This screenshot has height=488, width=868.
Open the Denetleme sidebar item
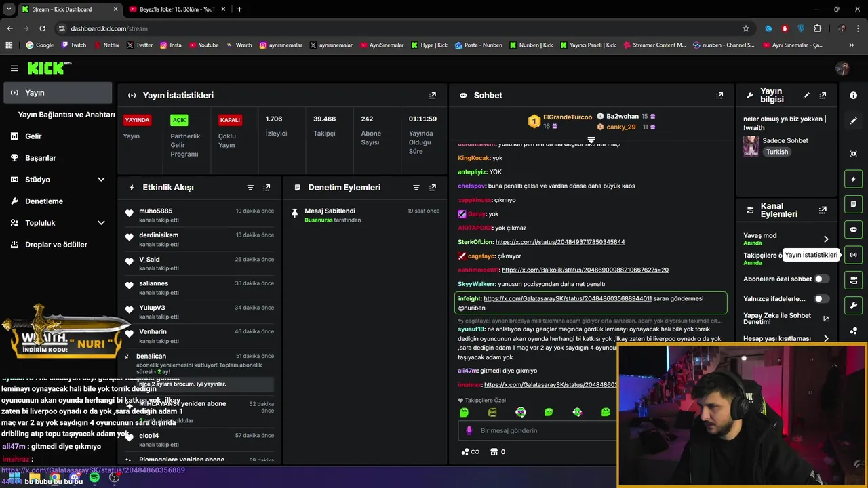click(x=58, y=201)
